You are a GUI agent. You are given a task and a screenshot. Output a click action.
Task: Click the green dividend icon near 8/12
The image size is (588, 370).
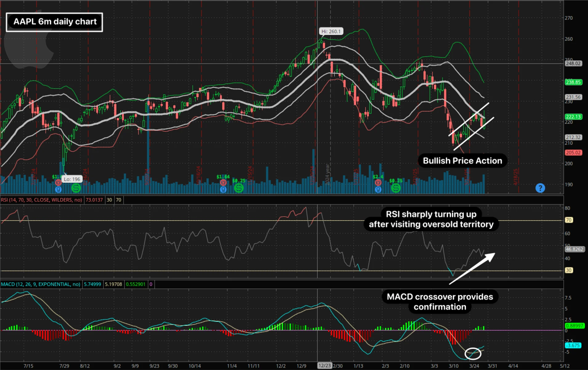(76, 188)
